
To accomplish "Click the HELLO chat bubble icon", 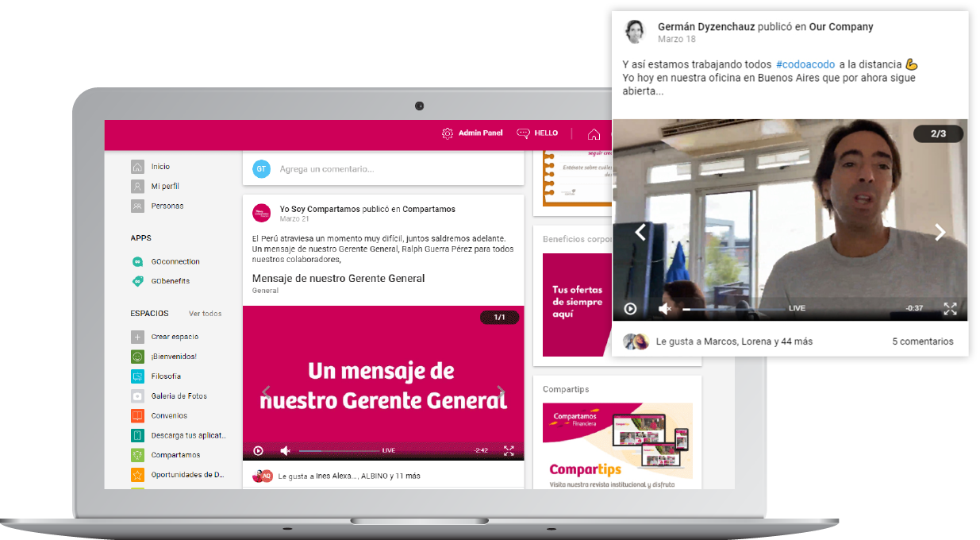I will click(523, 133).
